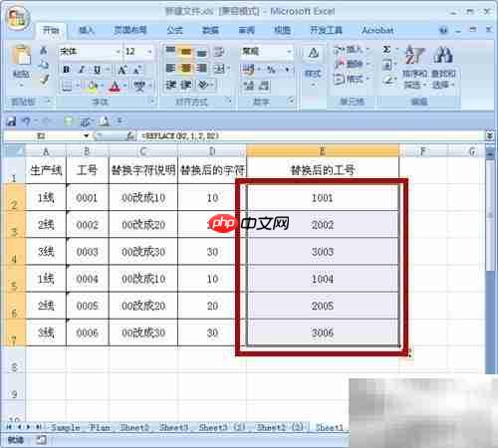Select the Format Painter brush
The height and width of the screenshot is (448, 498).
[44, 80]
